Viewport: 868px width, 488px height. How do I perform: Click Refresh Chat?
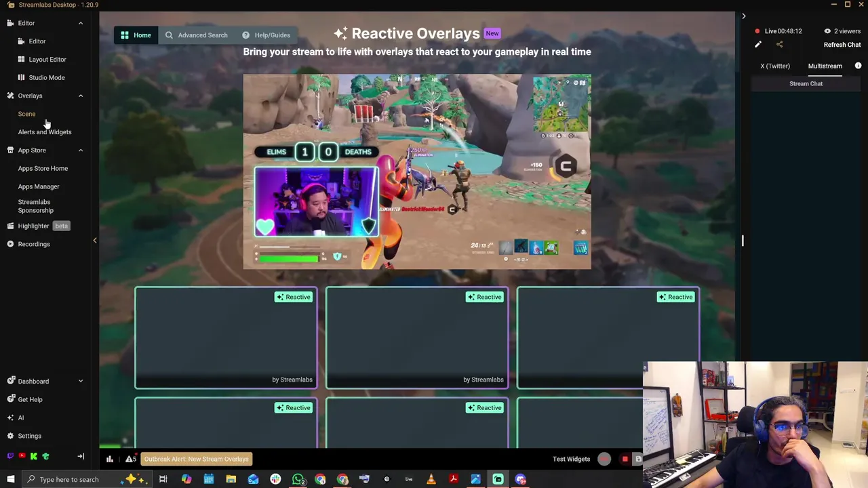pos(842,45)
